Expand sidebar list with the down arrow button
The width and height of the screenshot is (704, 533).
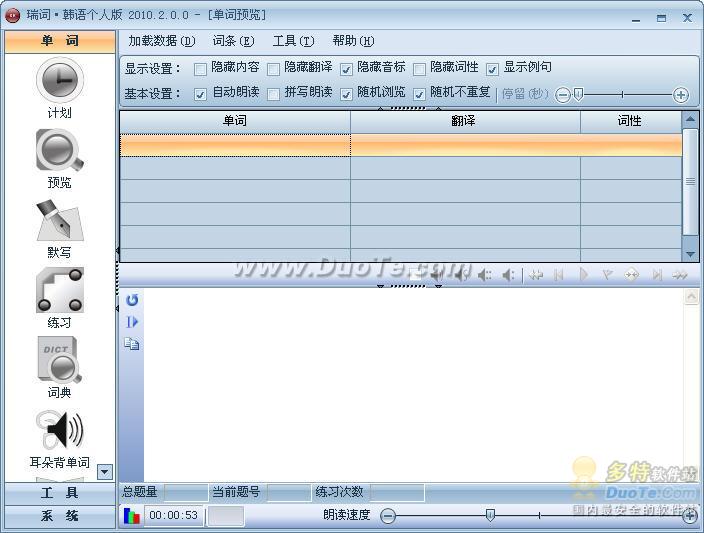point(105,472)
